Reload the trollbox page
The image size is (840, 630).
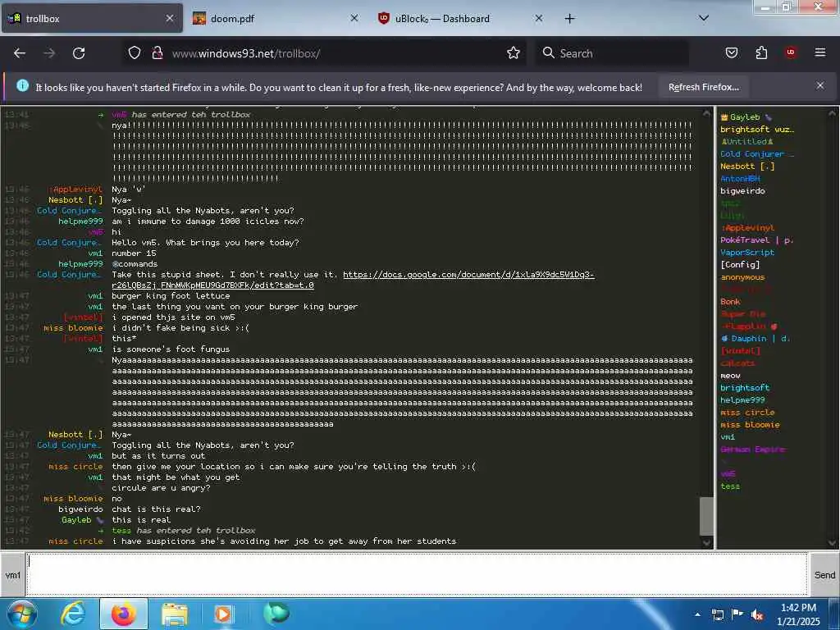click(79, 53)
